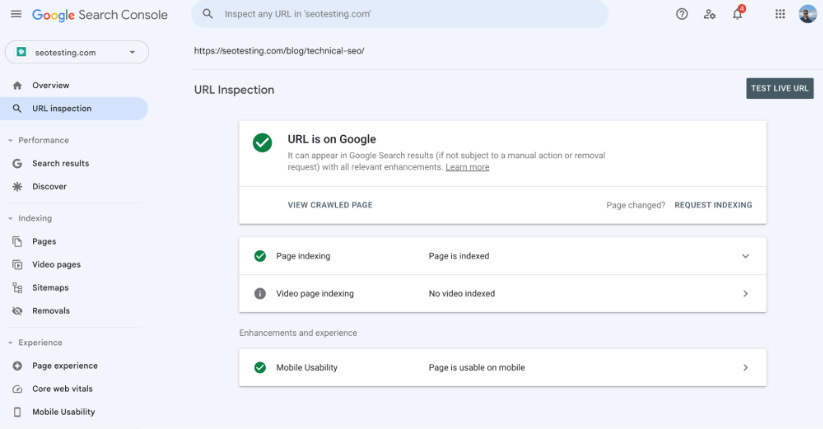Click the 'Page is indexed' status text
Screen dimensions: 823x429
tap(459, 256)
